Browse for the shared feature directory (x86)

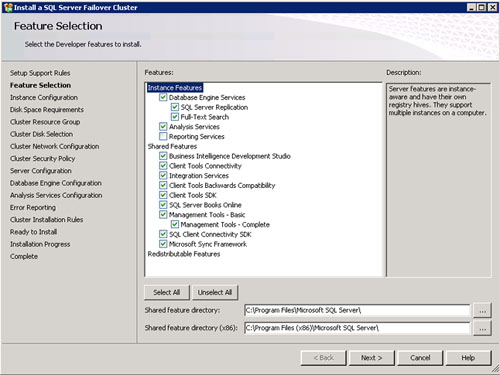coord(482,328)
